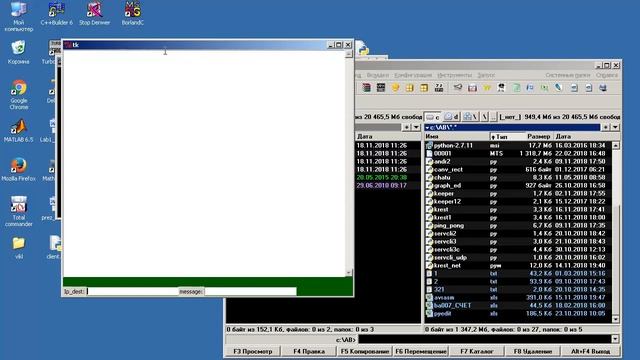This screenshot has height=360, width=640.
Task: Click the rightmost printer-like icon in Total Commander toolbar
Action: (x=603, y=88)
